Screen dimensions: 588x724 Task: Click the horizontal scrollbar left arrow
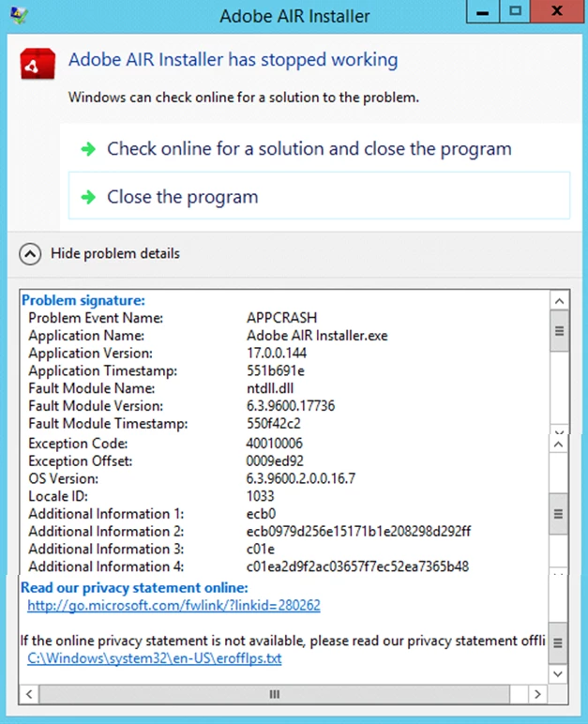pyautogui.click(x=29, y=694)
